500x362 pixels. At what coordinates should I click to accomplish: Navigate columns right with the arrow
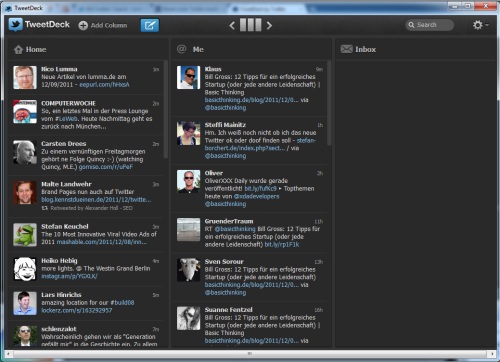click(269, 25)
